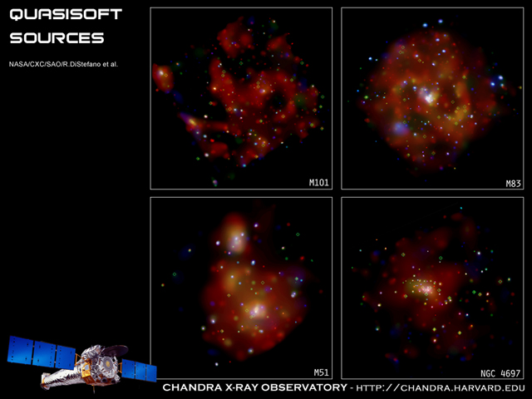
Task: Click the 'NGC 4697' label
Action: 500,373
